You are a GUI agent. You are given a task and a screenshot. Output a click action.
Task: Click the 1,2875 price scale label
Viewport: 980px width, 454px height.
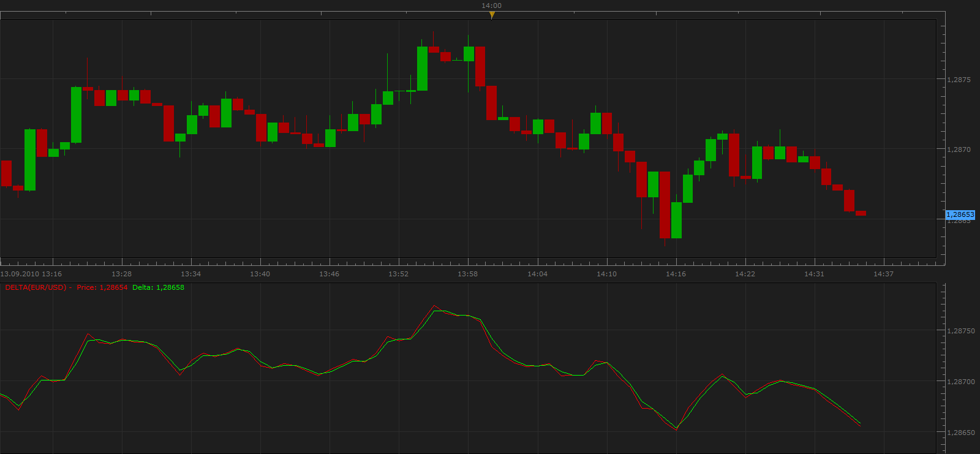point(959,80)
